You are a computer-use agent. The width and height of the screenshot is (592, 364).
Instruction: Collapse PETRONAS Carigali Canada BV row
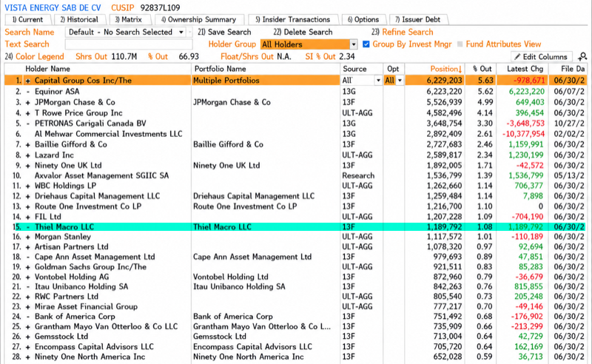(x=28, y=124)
